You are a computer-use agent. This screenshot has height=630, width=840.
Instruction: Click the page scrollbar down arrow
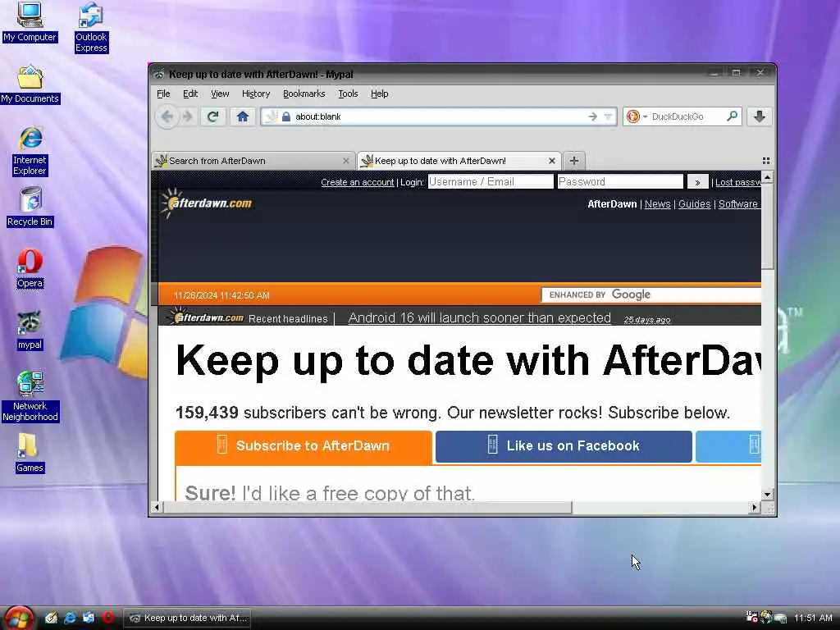click(767, 495)
